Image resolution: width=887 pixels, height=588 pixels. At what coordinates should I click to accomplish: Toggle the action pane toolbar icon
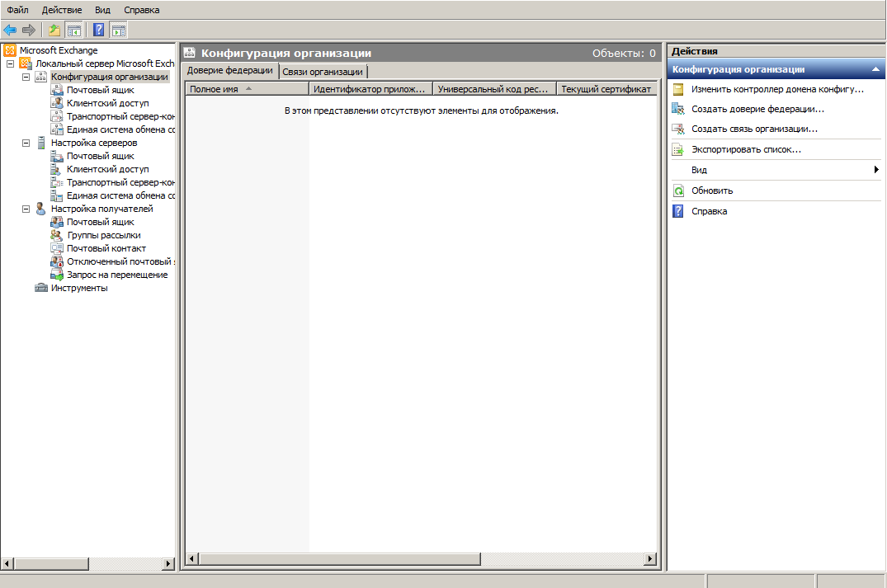point(118,30)
